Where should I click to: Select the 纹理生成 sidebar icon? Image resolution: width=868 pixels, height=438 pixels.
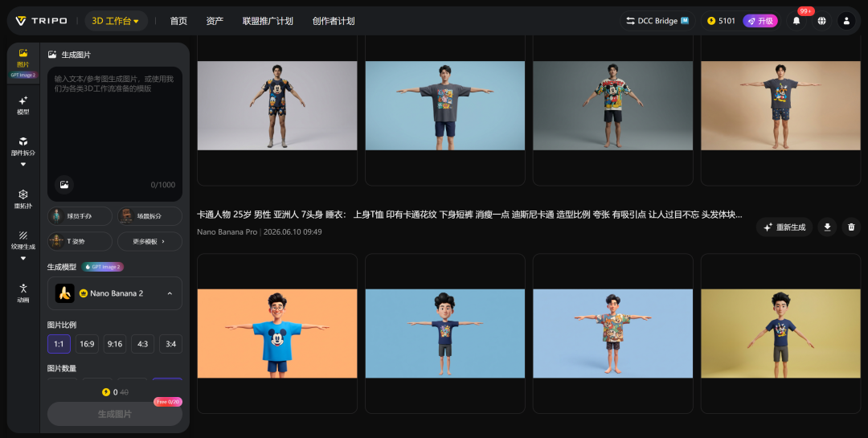(x=23, y=235)
